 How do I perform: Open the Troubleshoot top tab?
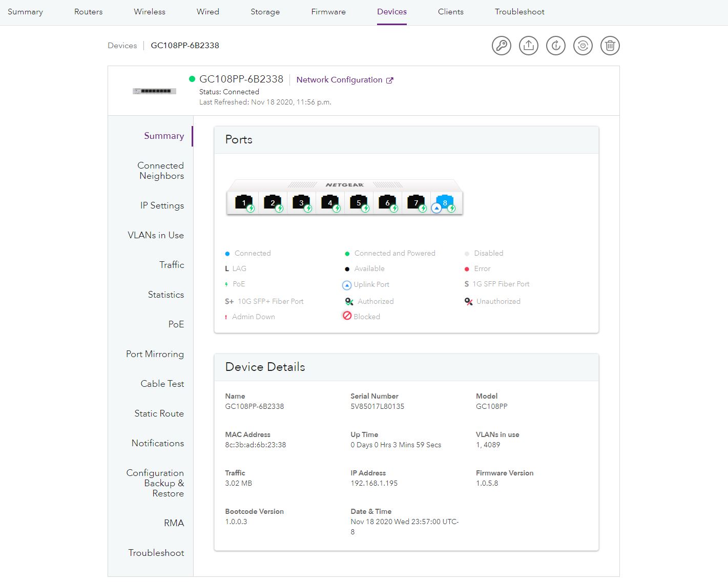(519, 12)
